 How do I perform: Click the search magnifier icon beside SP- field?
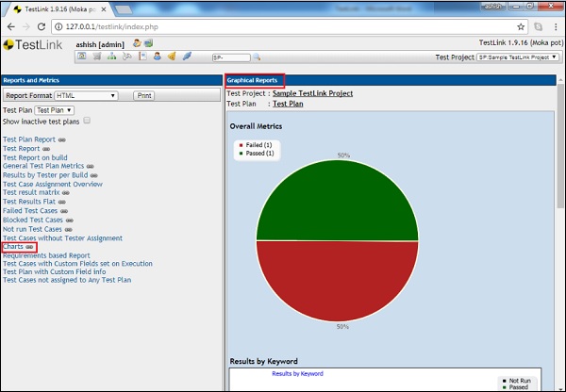[x=256, y=57]
